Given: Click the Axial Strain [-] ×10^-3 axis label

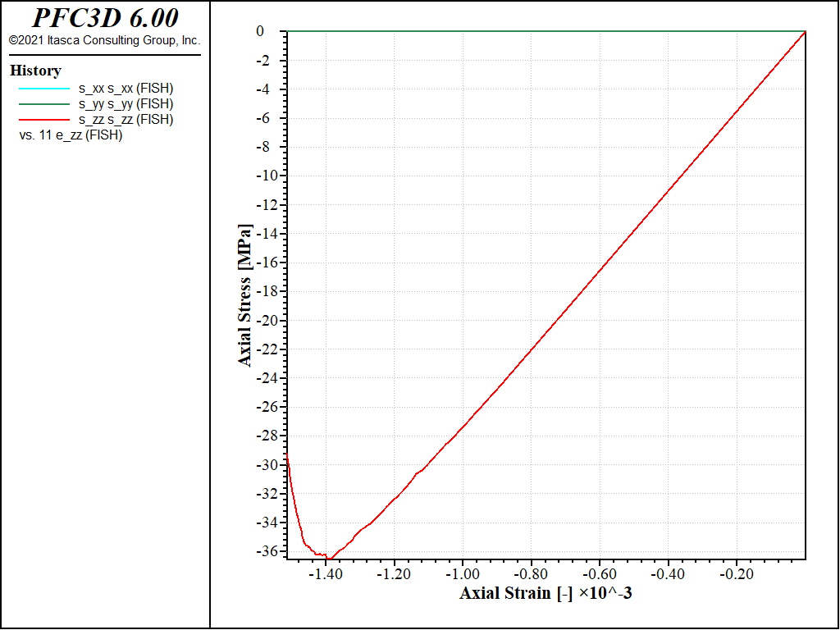Looking at the screenshot, I should coord(546,593).
